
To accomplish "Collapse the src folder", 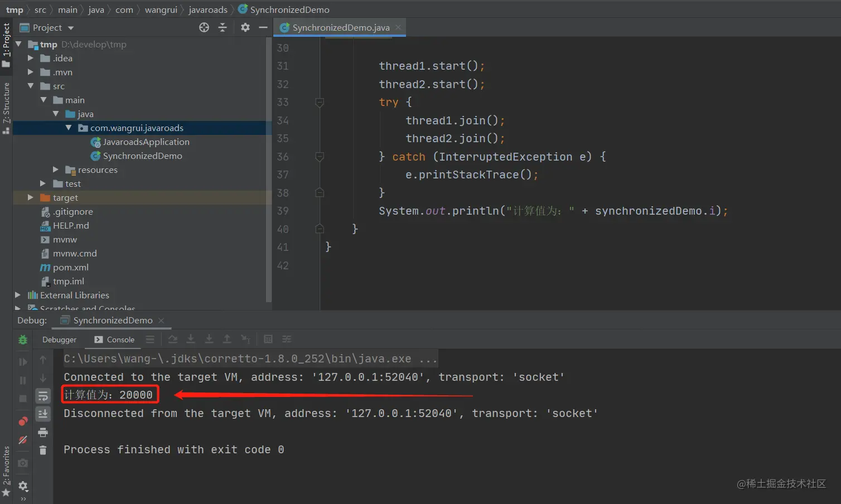I will 31,86.
